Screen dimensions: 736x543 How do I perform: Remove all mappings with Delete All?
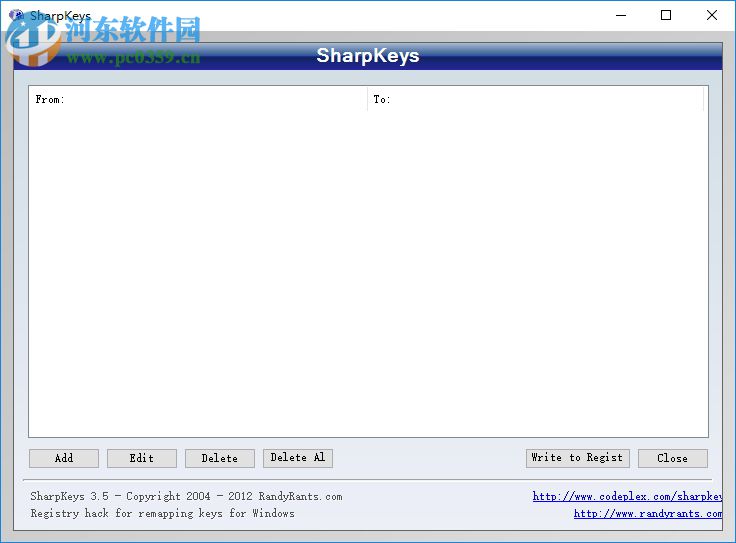[298, 458]
